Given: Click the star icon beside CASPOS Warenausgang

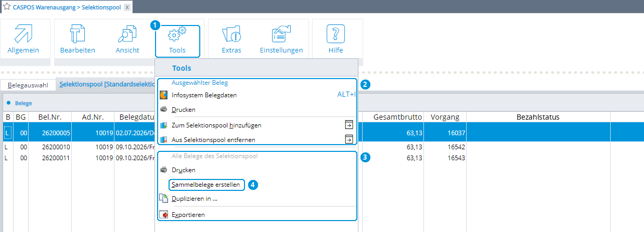Looking at the screenshot, I should click(x=7, y=6).
